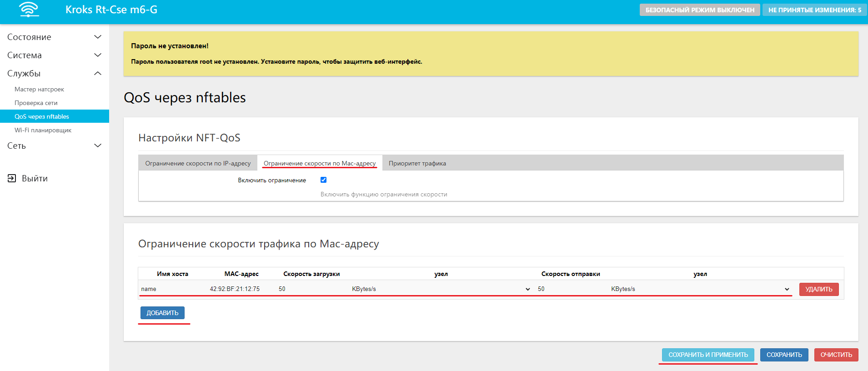The width and height of the screenshot is (868, 371).
Task: Expand the Сеть menu chevron
Action: click(97, 145)
